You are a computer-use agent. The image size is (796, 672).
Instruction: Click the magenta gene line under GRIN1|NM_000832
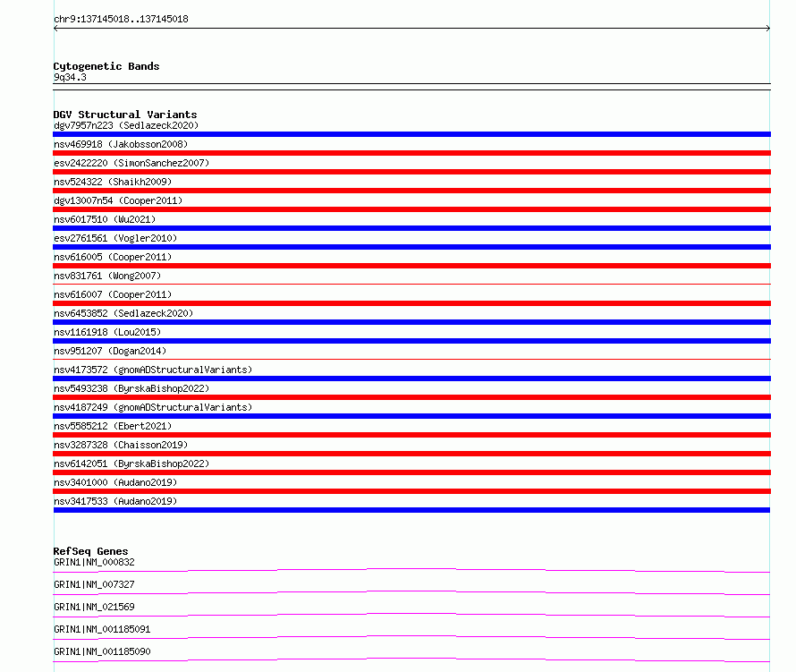click(x=411, y=570)
